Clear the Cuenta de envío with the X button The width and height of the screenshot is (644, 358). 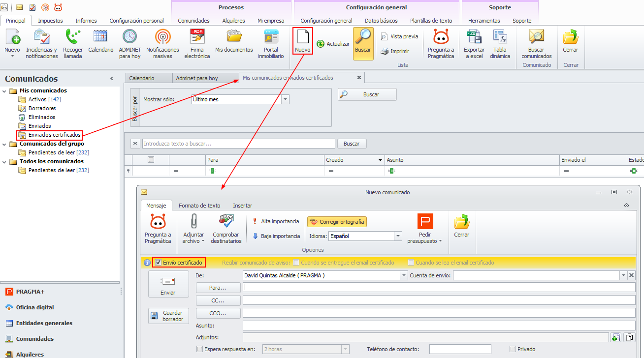[632, 275]
